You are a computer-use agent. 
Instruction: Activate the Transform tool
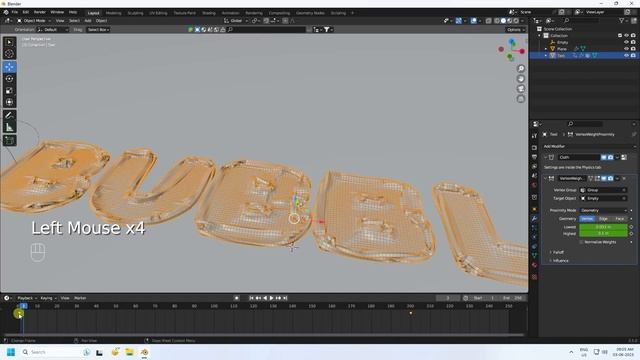[9, 102]
